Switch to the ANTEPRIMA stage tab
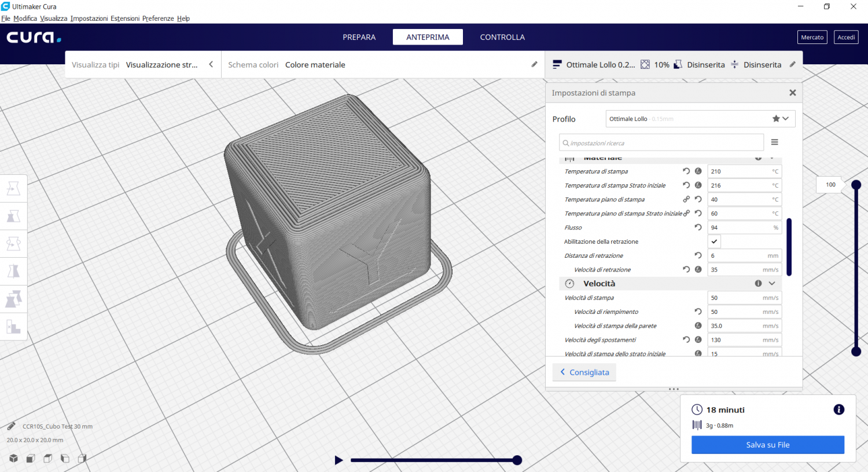Viewport: 868px width, 472px height. (x=428, y=37)
